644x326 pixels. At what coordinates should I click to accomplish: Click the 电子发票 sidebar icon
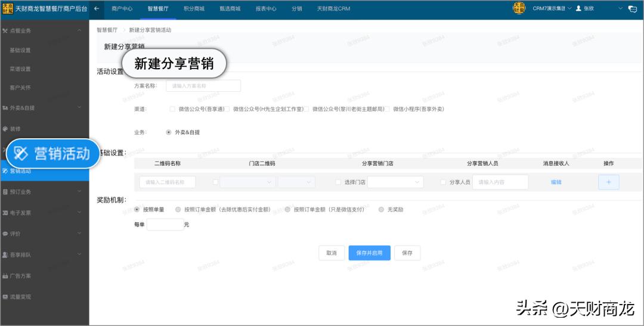click(x=5, y=213)
